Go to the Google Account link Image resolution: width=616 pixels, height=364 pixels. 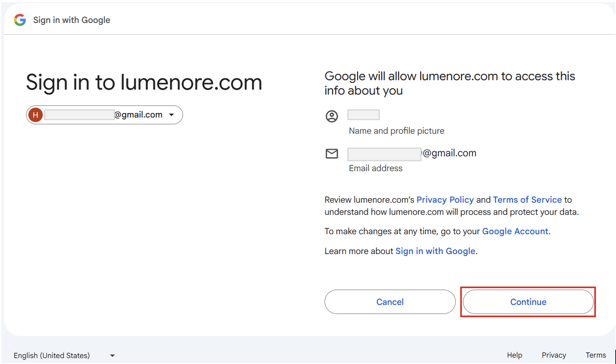pos(515,231)
